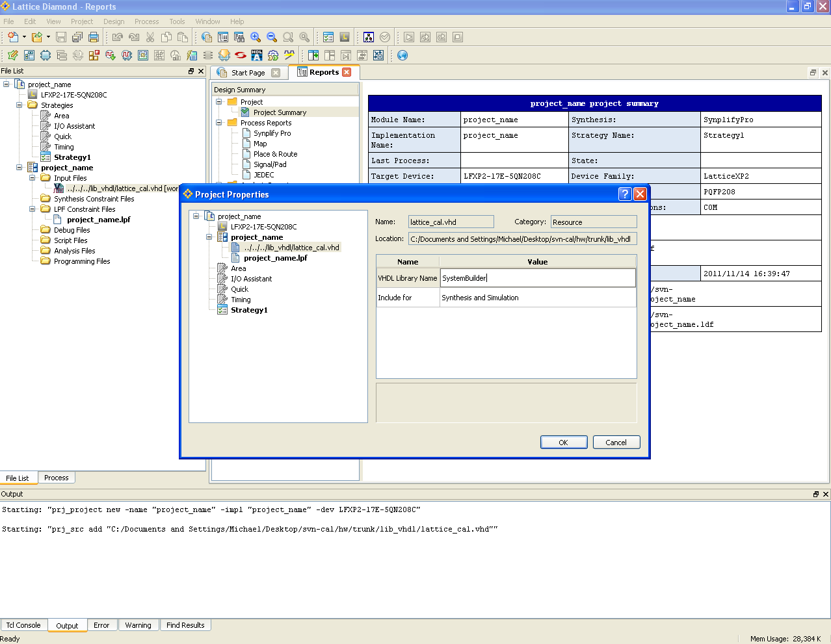The image size is (831, 644).
Task: Click the dialog's question mark help button
Action: pos(625,194)
